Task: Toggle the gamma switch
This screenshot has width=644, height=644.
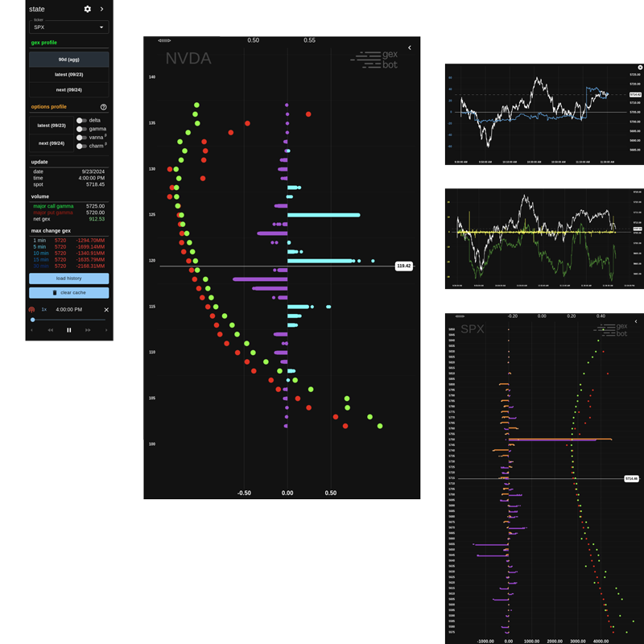Action: pos(81,129)
